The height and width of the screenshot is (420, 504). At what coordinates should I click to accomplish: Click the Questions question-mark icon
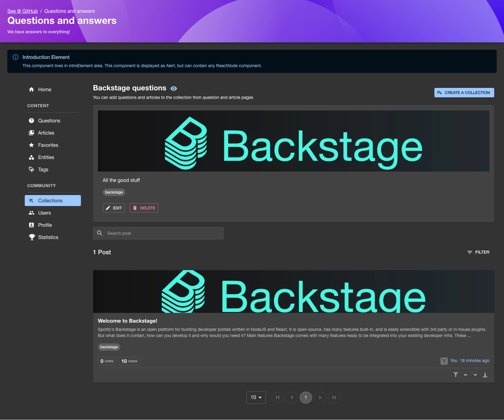[31, 121]
